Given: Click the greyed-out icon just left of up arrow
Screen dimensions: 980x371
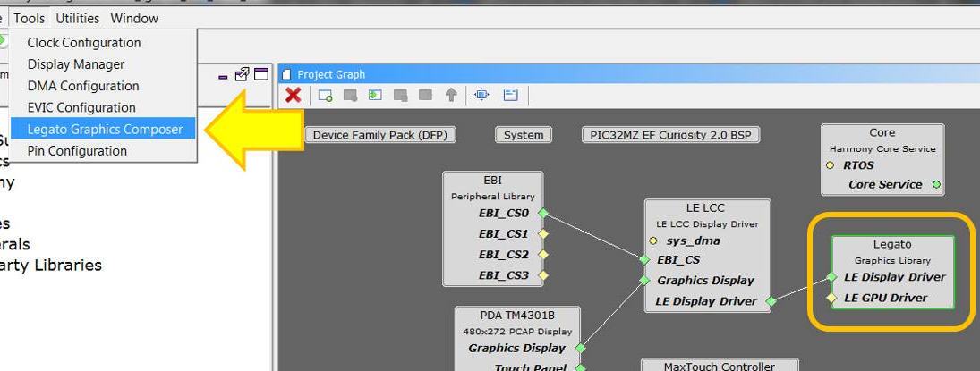Looking at the screenshot, I should [x=426, y=95].
